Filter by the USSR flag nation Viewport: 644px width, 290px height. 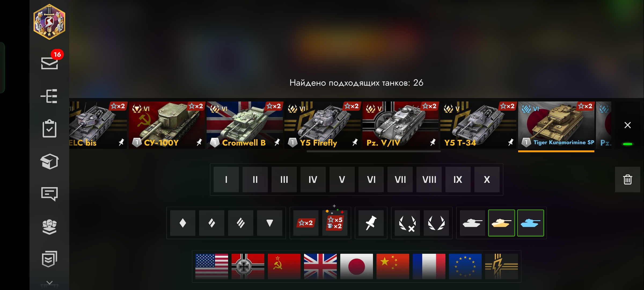[x=284, y=266]
